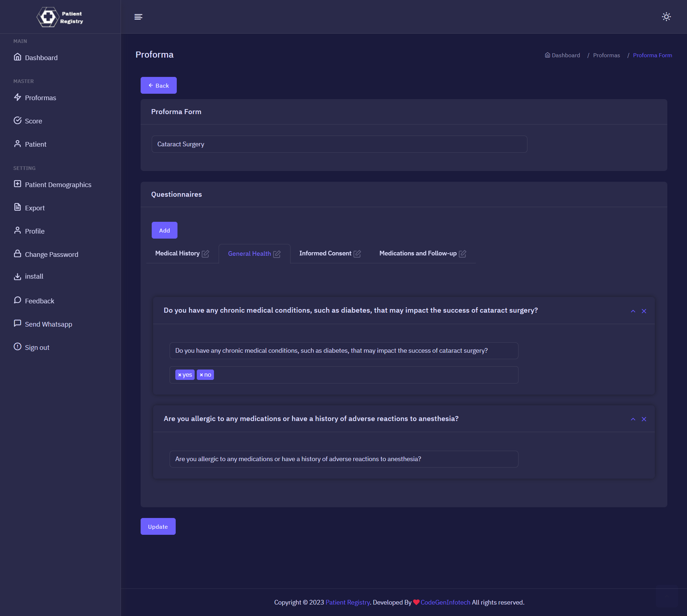
Task: Remove the 'yes' option tag
Action: click(180, 375)
